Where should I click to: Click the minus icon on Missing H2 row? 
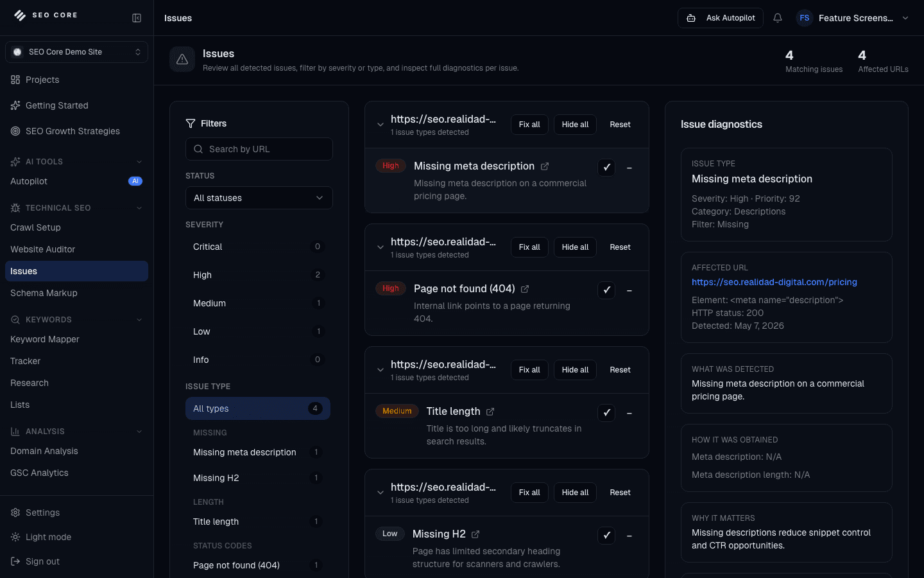point(629,536)
